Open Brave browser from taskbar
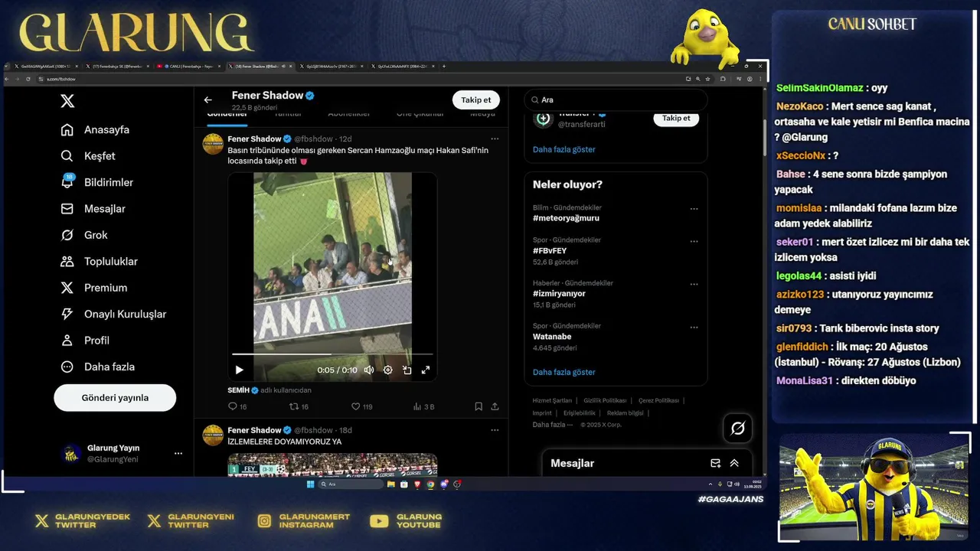This screenshot has width=980, height=551. [x=417, y=484]
